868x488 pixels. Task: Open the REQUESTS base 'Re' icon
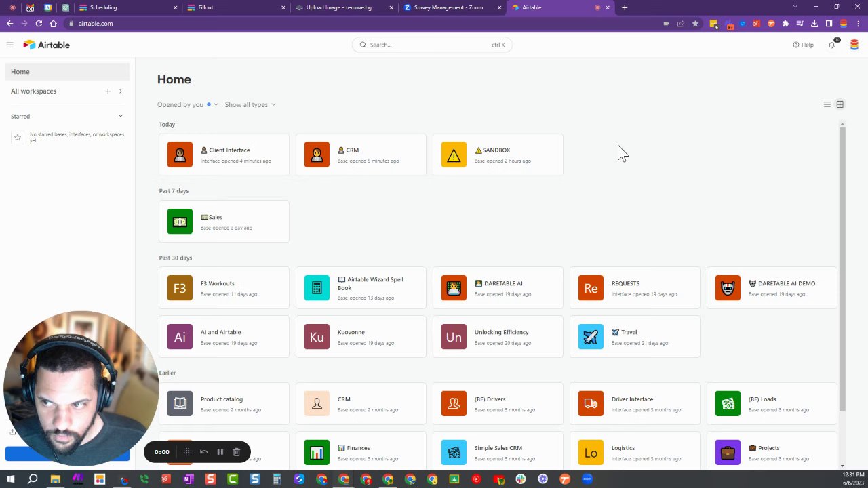pos(591,288)
